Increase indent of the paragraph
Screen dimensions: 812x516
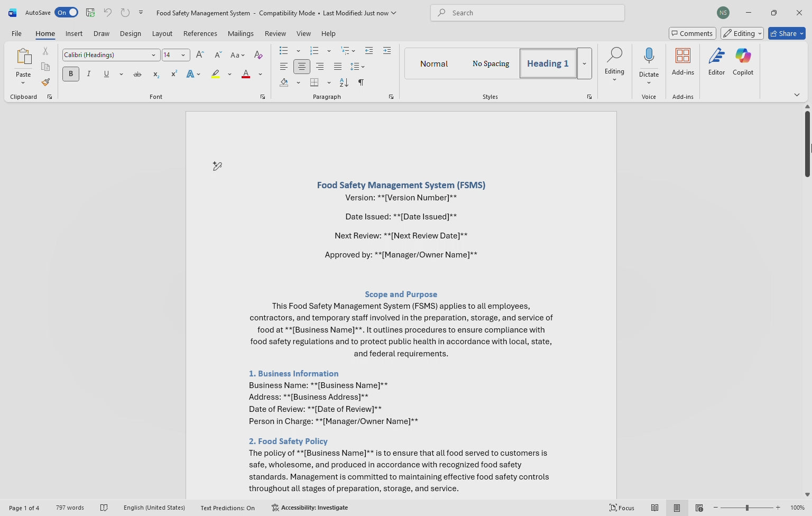(x=387, y=51)
